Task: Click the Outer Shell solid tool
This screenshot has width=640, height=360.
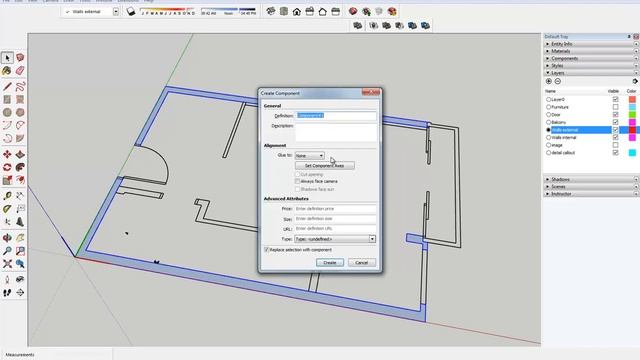Action: click(358, 26)
